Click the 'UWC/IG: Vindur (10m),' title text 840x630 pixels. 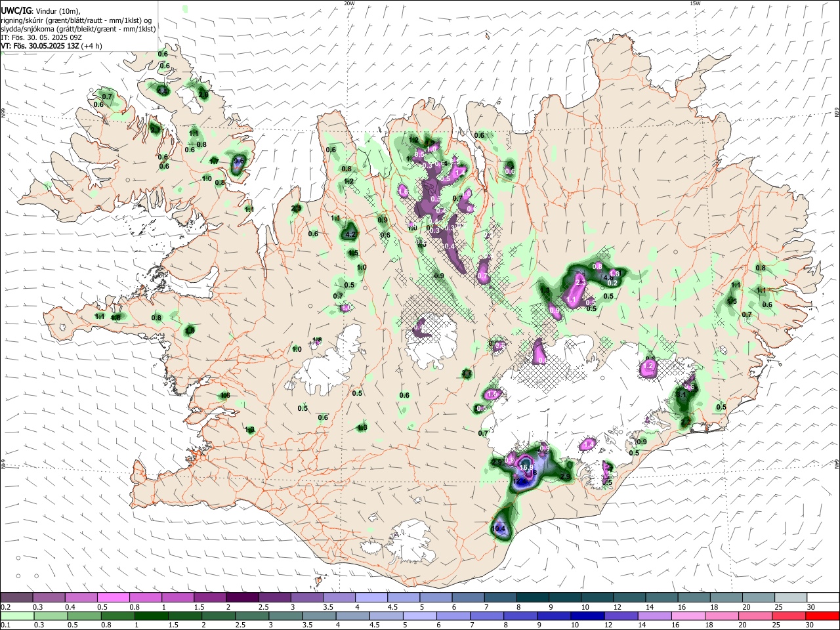pos(41,11)
